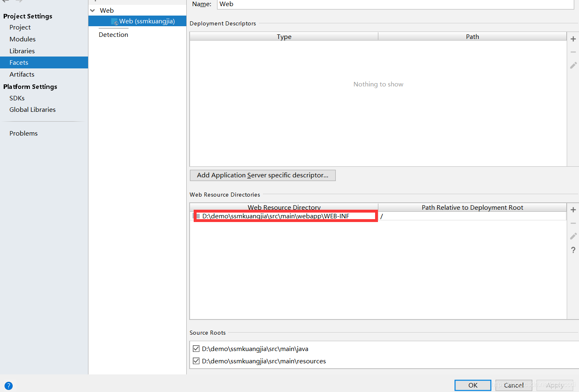Image resolution: width=579 pixels, height=392 pixels.
Task: Click the Path Relative to Deployment Root cell
Action: [472, 216]
